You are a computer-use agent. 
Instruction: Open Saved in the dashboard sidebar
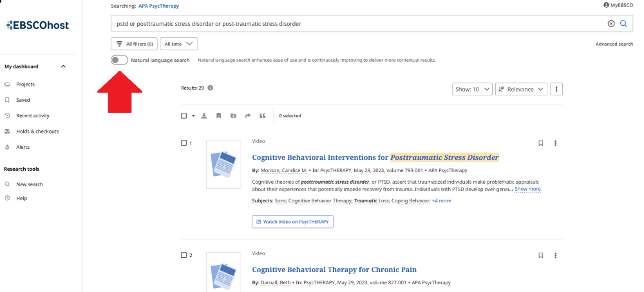(x=23, y=100)
